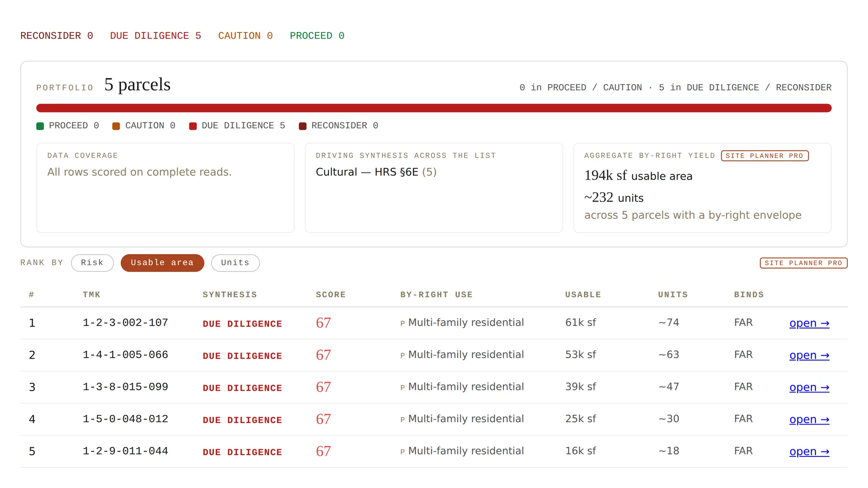Click the ~30 units value
The width and height of the screenshot is (868, 488).
tap(669, 419)
